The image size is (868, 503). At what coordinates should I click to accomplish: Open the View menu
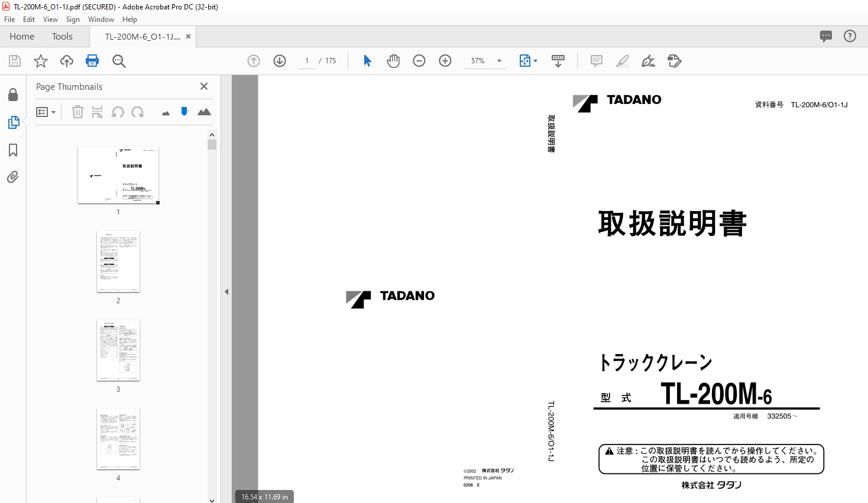[50, 20]
